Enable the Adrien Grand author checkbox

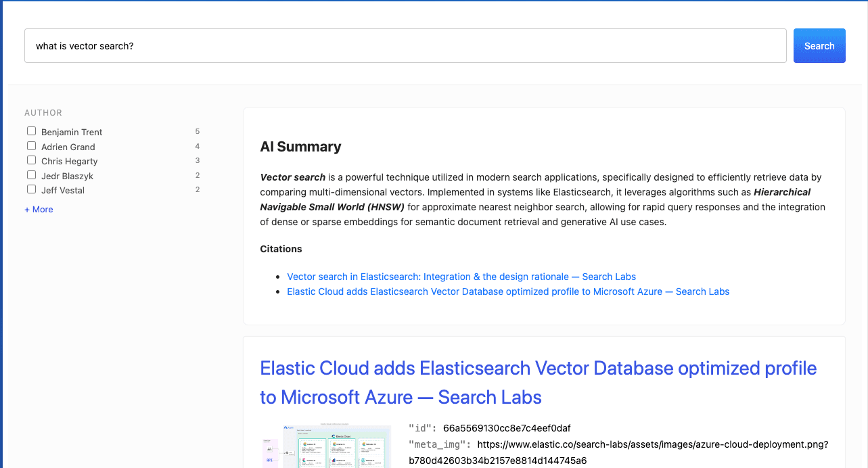31,145
